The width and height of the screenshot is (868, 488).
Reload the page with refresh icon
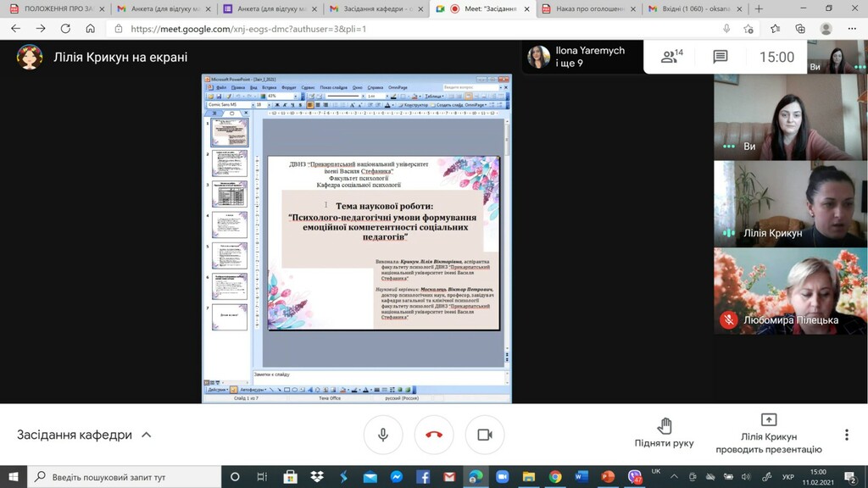tap(65, 28)
